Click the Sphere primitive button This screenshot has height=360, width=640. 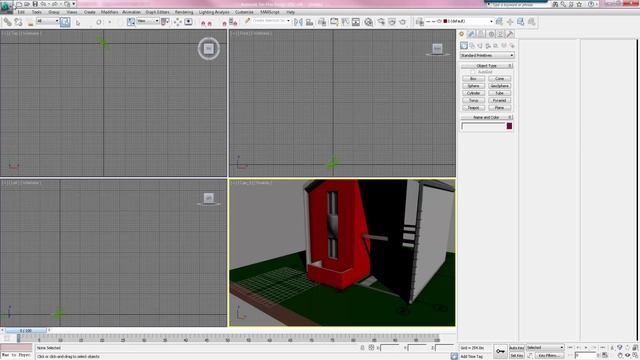click(473, 86)
